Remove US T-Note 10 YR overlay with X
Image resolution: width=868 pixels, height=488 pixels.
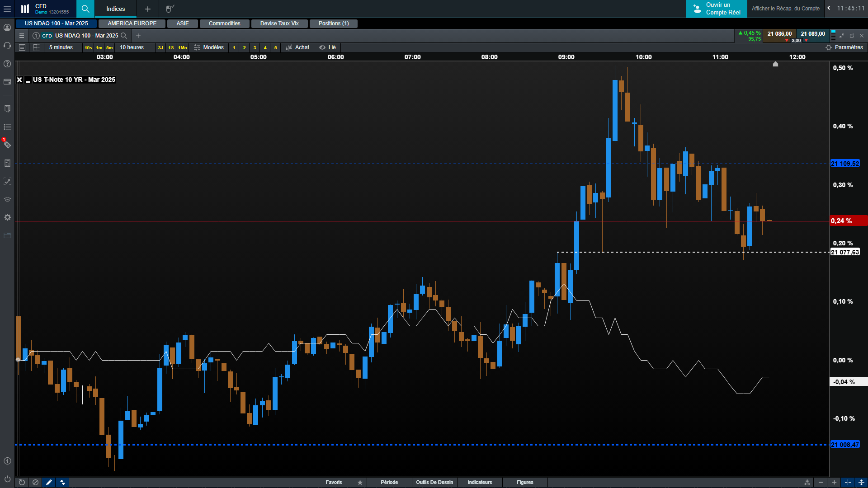coord(19,80)
